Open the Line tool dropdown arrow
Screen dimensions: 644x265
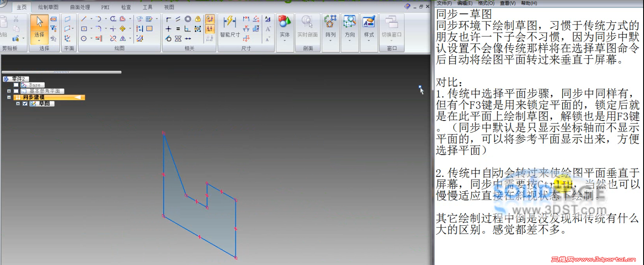click(91, 19)
